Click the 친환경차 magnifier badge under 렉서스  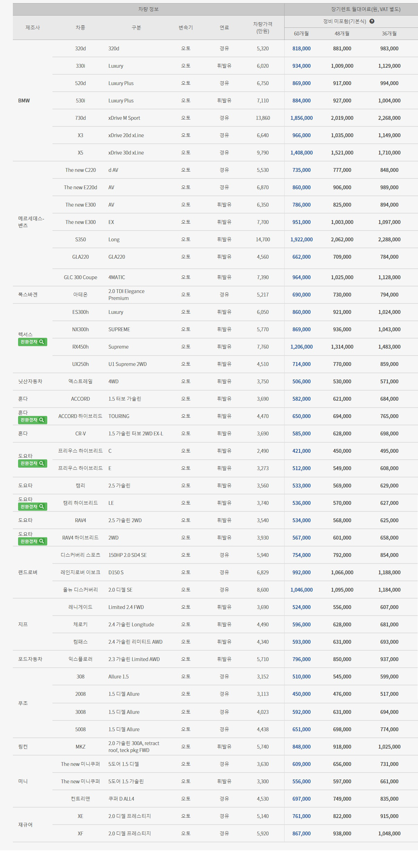pyautogui.click(x=32, y=342)
